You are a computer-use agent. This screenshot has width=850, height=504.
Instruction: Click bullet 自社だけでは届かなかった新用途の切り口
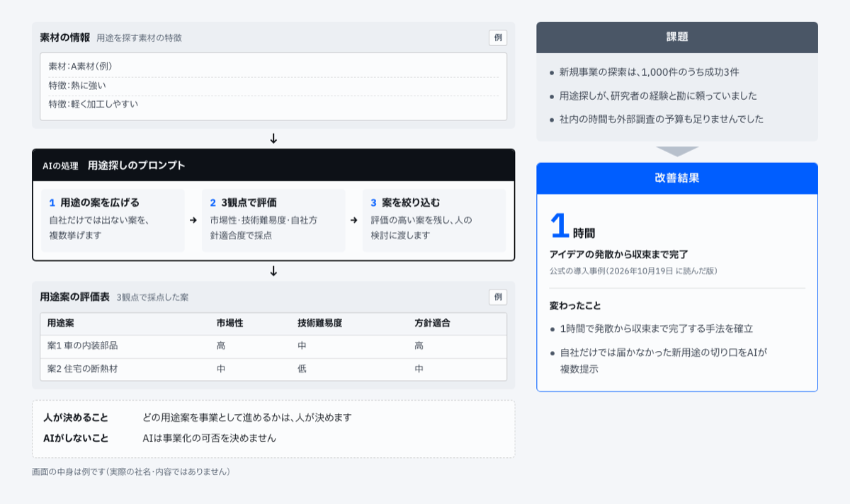[664, 360]
